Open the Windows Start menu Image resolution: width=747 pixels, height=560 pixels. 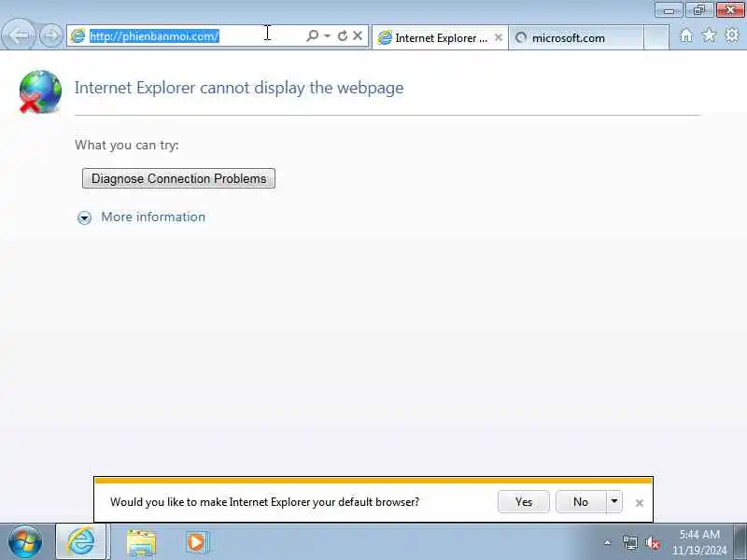coord(25,542)
